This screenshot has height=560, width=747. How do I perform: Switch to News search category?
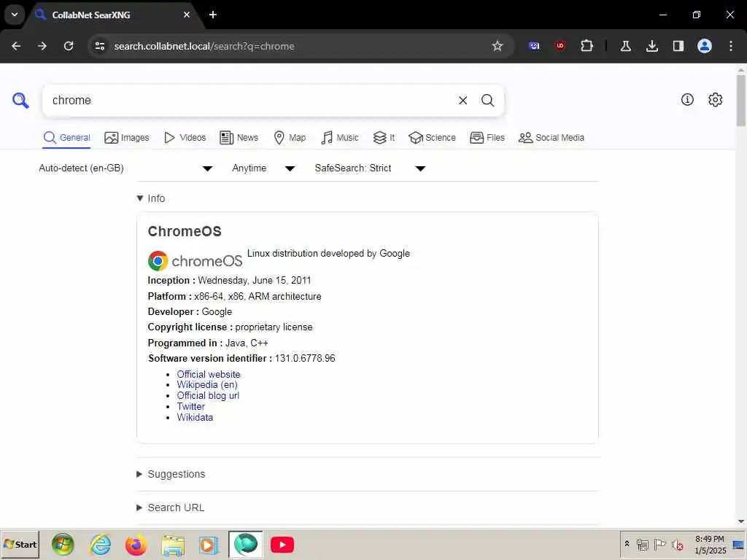pyautogui.click(x=239, y=138)
